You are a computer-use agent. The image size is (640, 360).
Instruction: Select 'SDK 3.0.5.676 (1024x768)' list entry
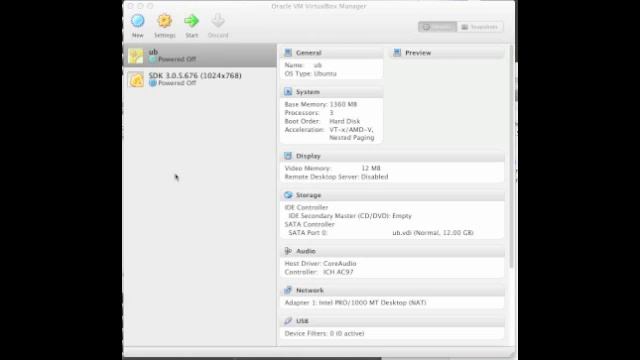coord(195,76)
